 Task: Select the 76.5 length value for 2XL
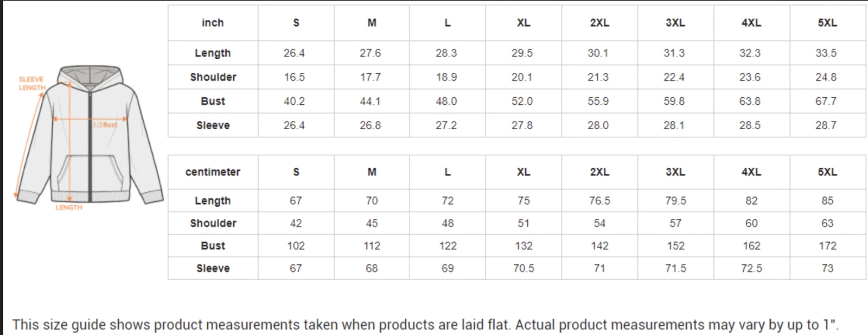pos(599,201)
